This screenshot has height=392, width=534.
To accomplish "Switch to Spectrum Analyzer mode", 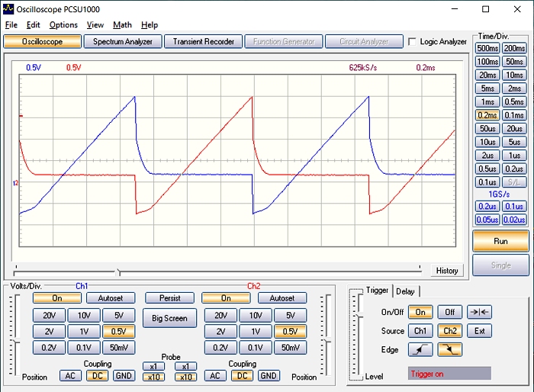I will pos(123,42).
